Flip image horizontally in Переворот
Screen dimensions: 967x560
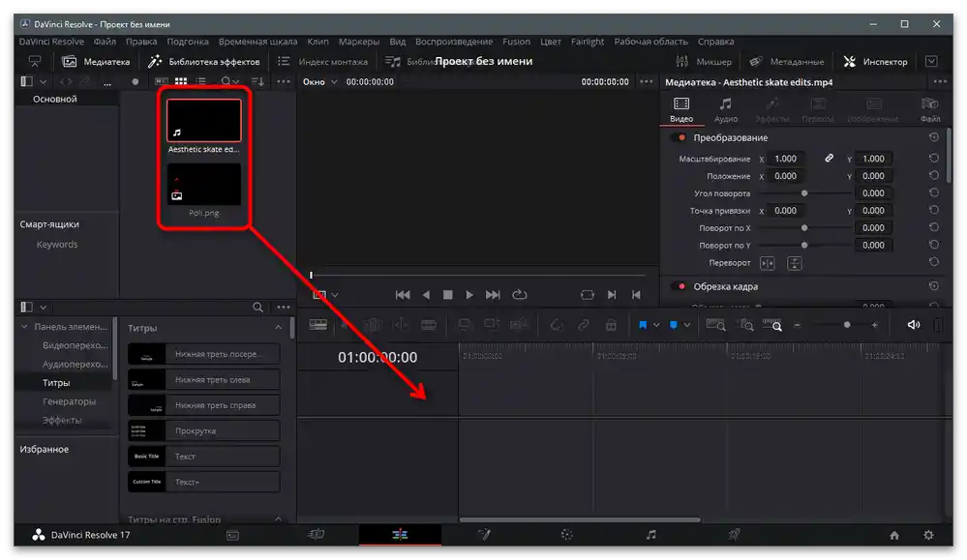pyautogui.click(x=768, y=264)
